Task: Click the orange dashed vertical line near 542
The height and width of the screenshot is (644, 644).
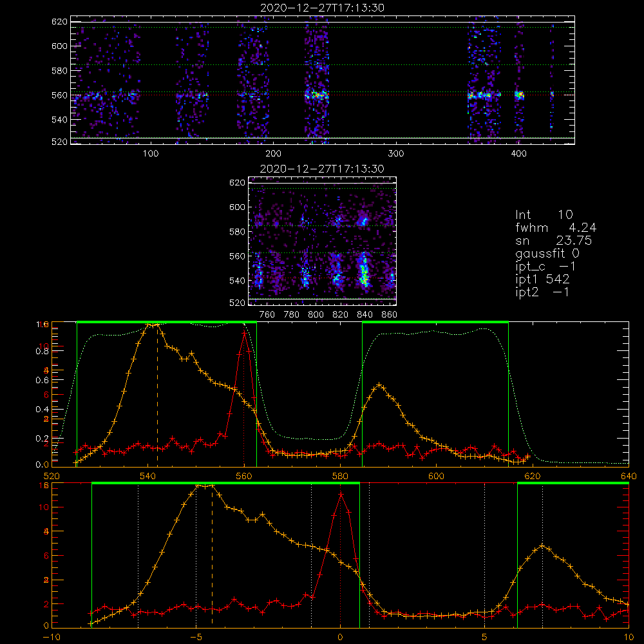Action: 157,395
